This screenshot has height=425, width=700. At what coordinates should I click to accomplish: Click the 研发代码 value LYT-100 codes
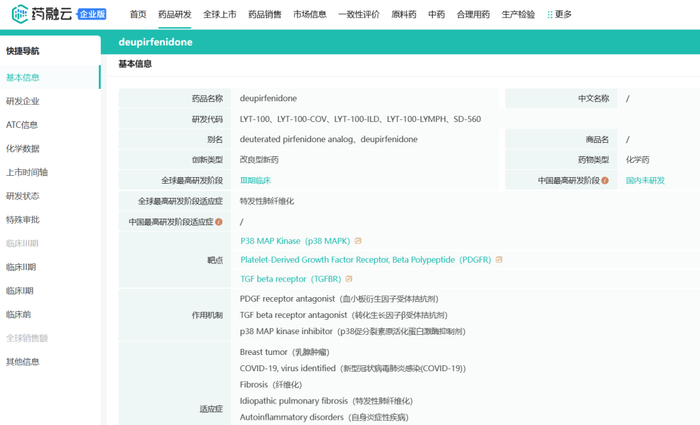[x=360, y=119]
